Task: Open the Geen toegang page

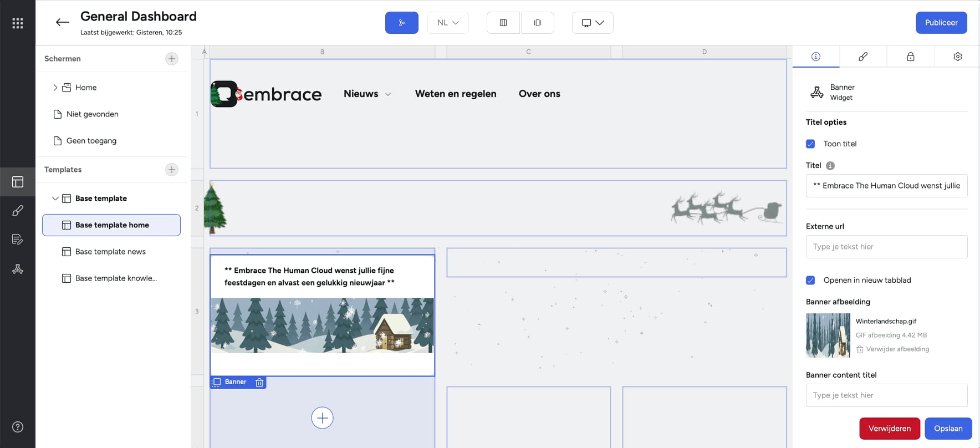Action: pos(91,141)
